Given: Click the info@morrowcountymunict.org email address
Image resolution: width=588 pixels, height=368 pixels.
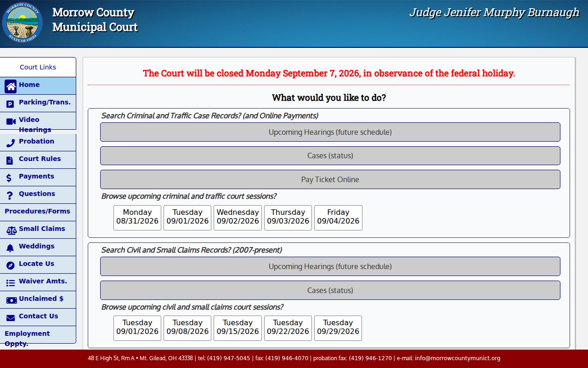Looking at the screenshot, I should tap(458, 358).
